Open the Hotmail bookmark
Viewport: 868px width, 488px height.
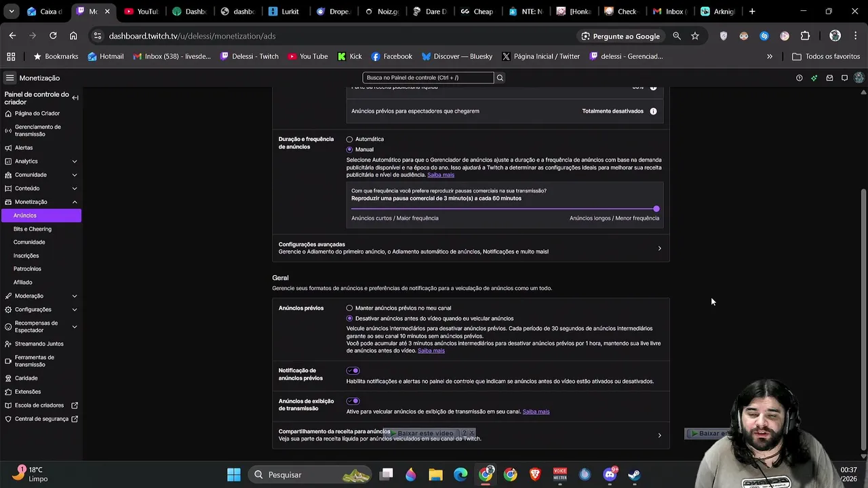tap(106, 56)
